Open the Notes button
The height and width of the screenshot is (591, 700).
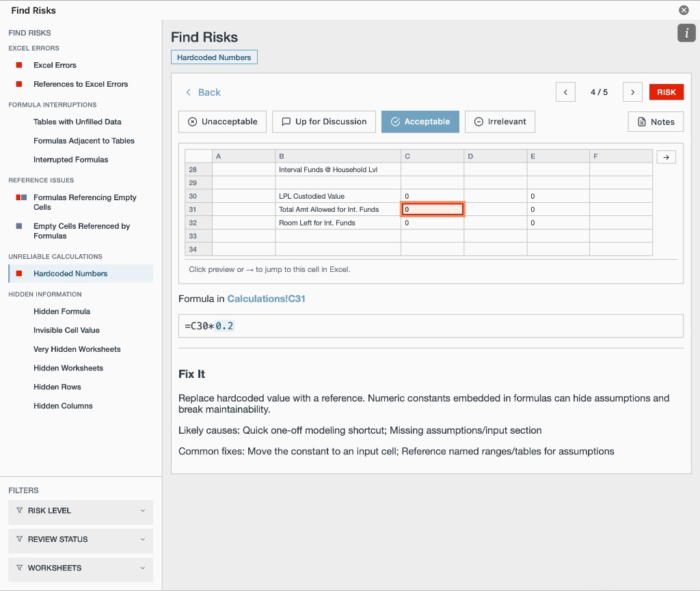pos(656,122)
